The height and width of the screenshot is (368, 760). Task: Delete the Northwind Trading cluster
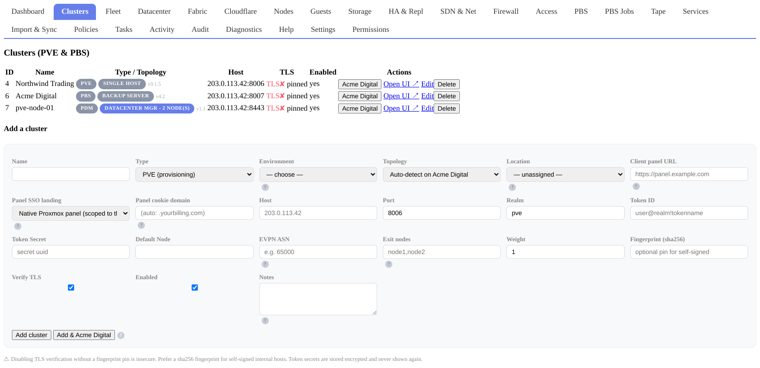point(446,84)
